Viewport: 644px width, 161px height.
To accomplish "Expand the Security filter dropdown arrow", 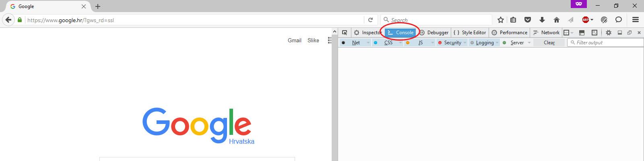I will [465, 43].
